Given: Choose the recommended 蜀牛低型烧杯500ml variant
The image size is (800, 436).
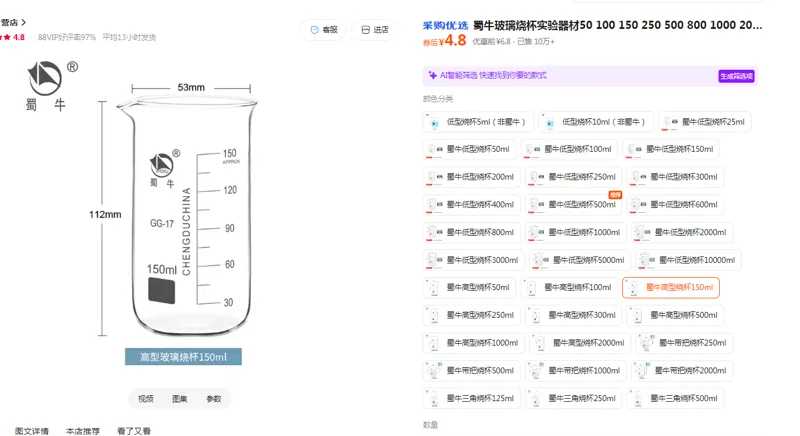Looking at the screenshot, I should (x=573, y=204).
